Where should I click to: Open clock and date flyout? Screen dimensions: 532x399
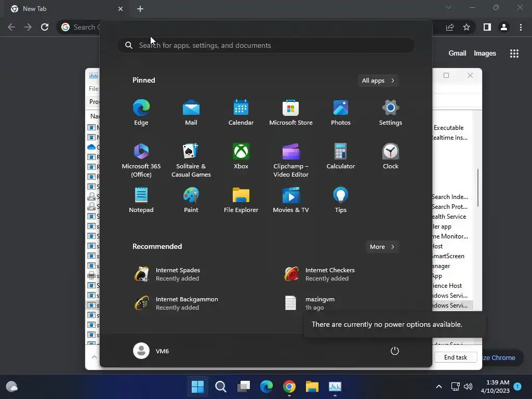click(495, 387)
